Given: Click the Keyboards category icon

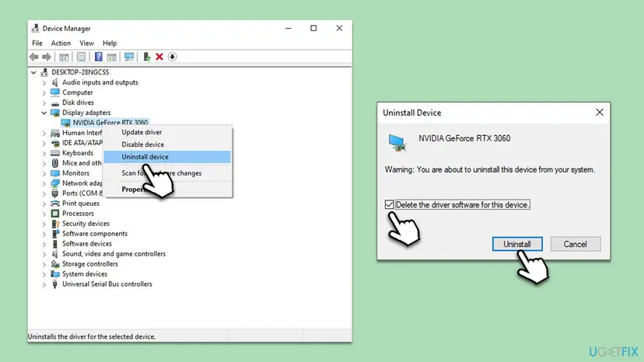Looking at the screenshot, I should (55, 153).
